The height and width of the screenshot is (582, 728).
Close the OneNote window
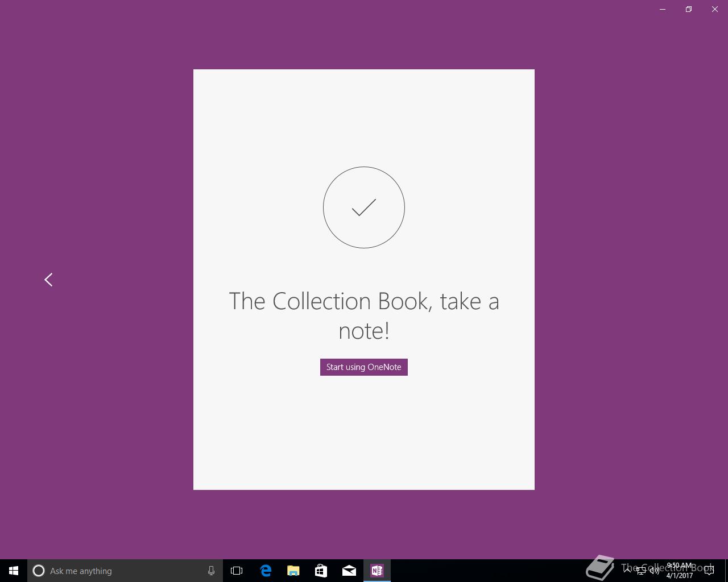715,9
